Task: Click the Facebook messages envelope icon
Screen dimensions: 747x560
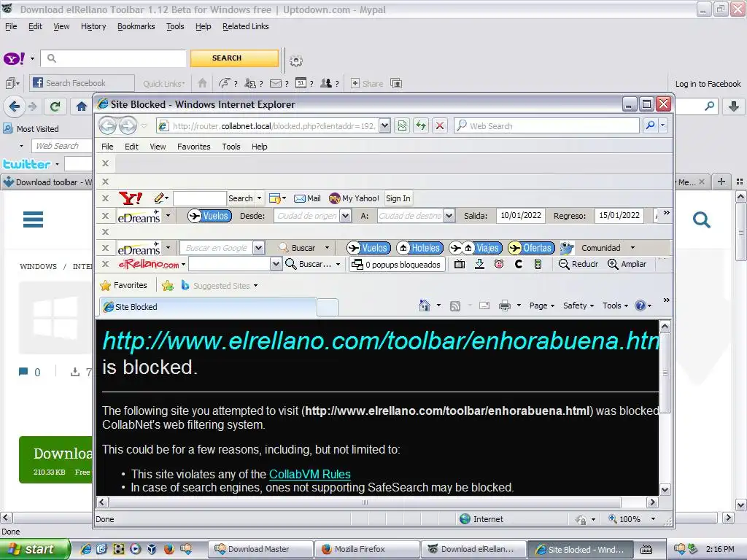Action: coord(275,83)
